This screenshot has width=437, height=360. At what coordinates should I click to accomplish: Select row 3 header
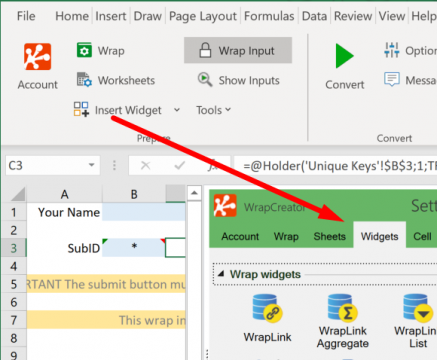click(x=14, y=248)
